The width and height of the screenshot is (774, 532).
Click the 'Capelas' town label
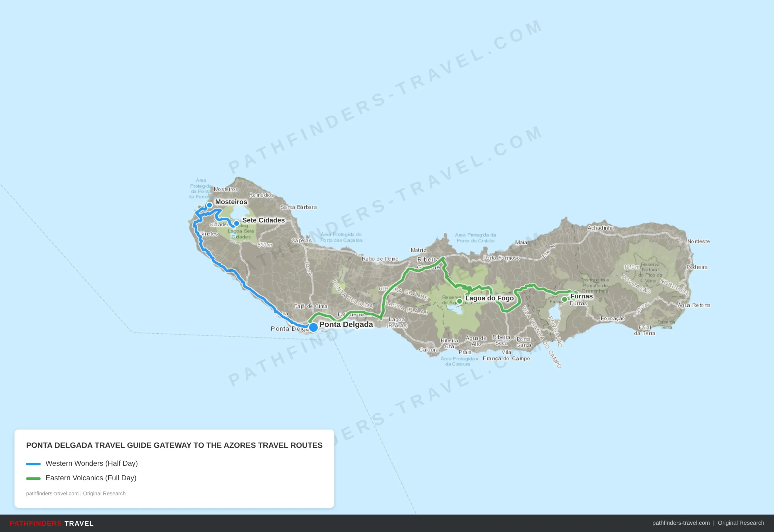pyautogui.click(x=301, y=240)
